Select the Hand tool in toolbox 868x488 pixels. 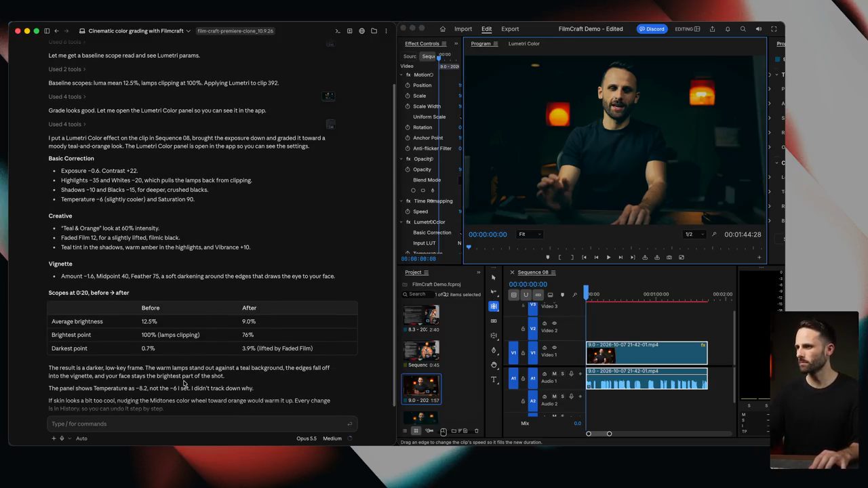pos(494,365)
